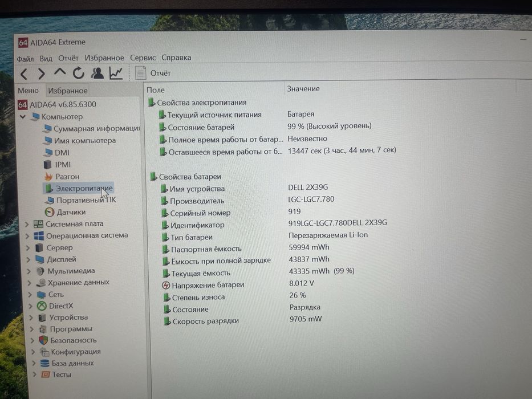
Task: Click the Конфигурация icon in tree
Action: [44, 352]
